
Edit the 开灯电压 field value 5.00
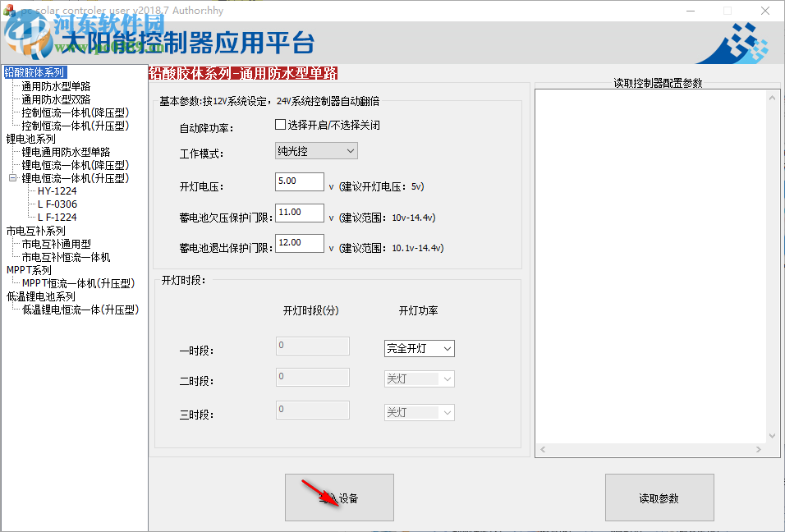[x=300, y=181]
